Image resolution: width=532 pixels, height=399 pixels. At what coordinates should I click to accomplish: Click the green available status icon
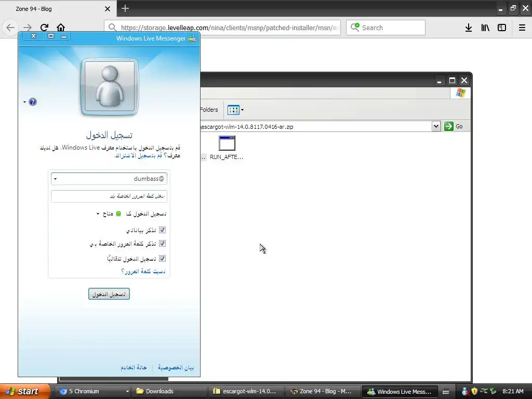pyautogui.click(x=118, y=214)
